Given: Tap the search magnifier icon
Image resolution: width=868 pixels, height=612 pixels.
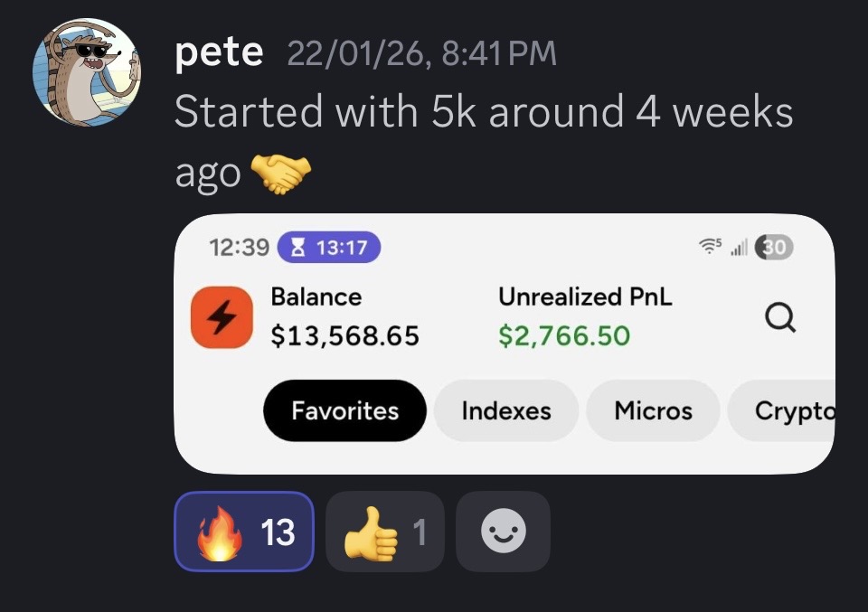Looking at the screenshot, I should [780, 317].
